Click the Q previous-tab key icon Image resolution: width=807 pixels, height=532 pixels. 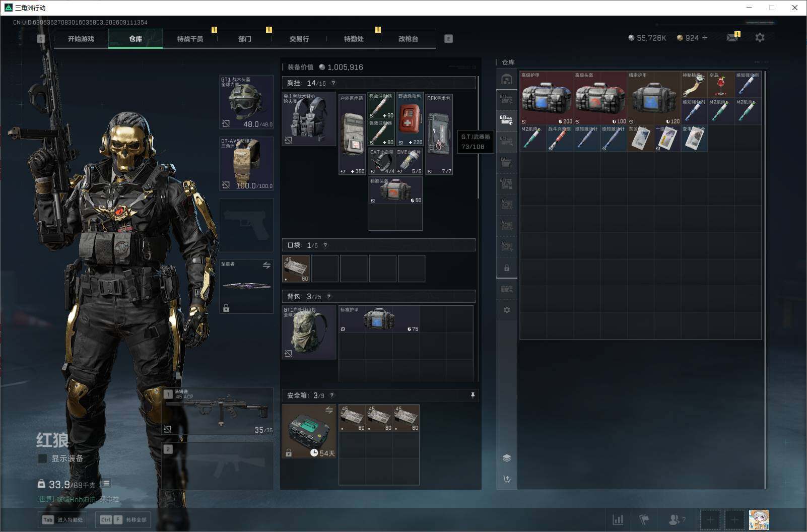[x=41, y=39]
